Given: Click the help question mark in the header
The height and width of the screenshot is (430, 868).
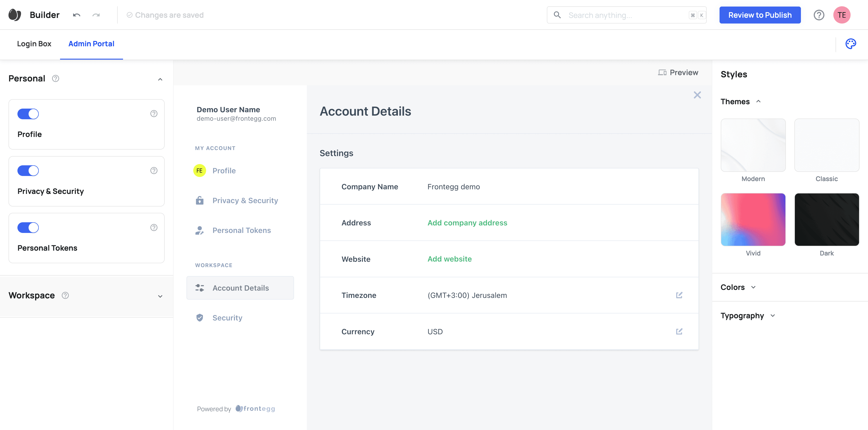Looking at the screenshot, I should click(819, 15).
